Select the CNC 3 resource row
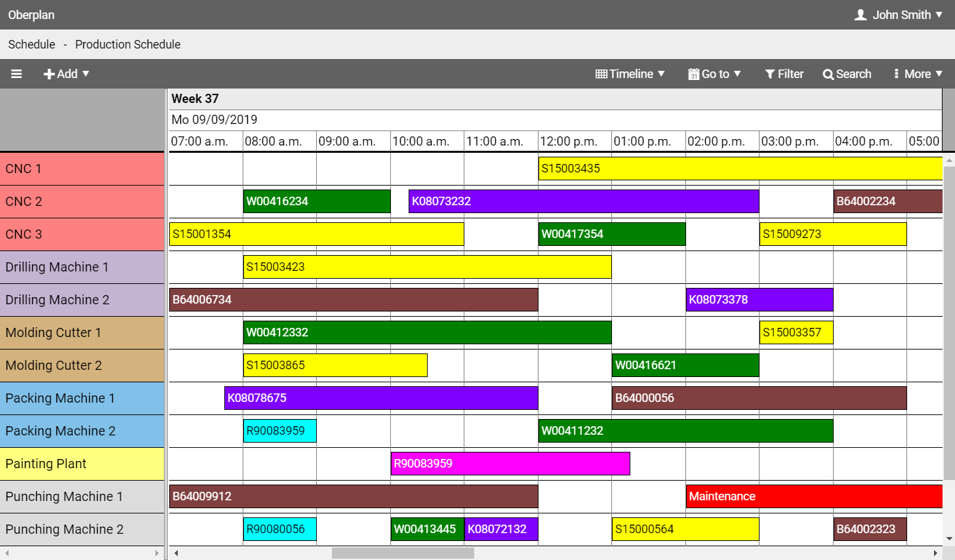The image size is (955, 560). point(82,235)
